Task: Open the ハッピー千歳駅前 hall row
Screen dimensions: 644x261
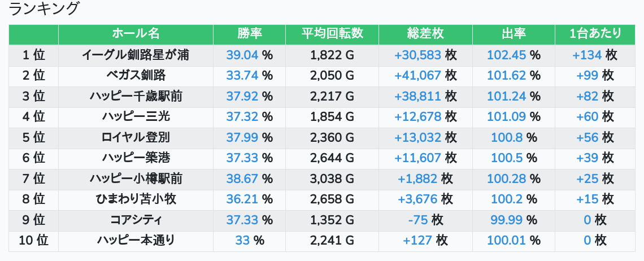Action: point(136,96)
